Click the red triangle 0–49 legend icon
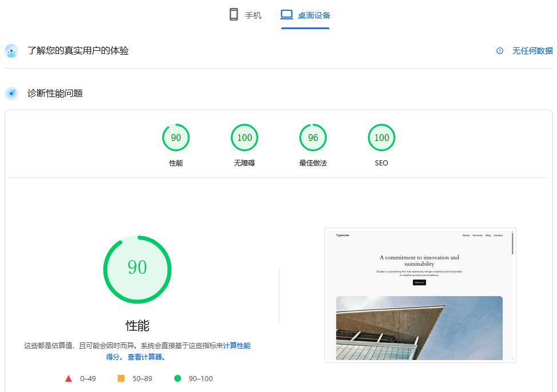 point(69,378)
